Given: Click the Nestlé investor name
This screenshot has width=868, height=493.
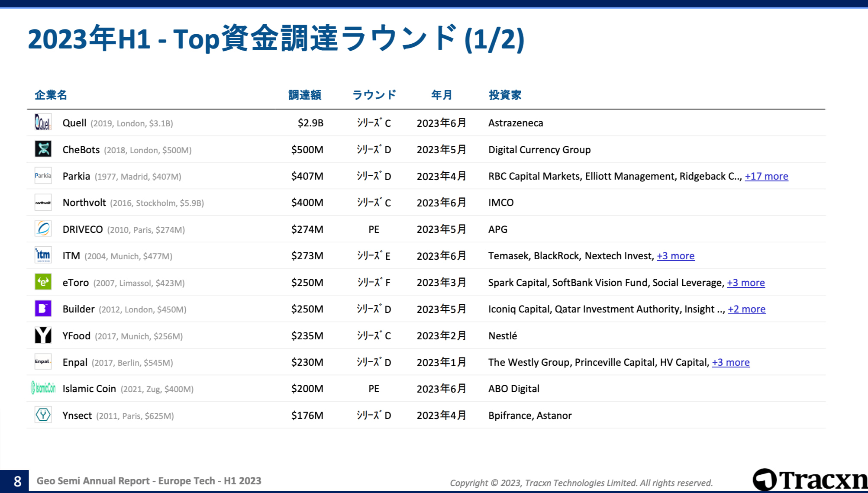Looking at the screenshot, I should coord(503,336).
